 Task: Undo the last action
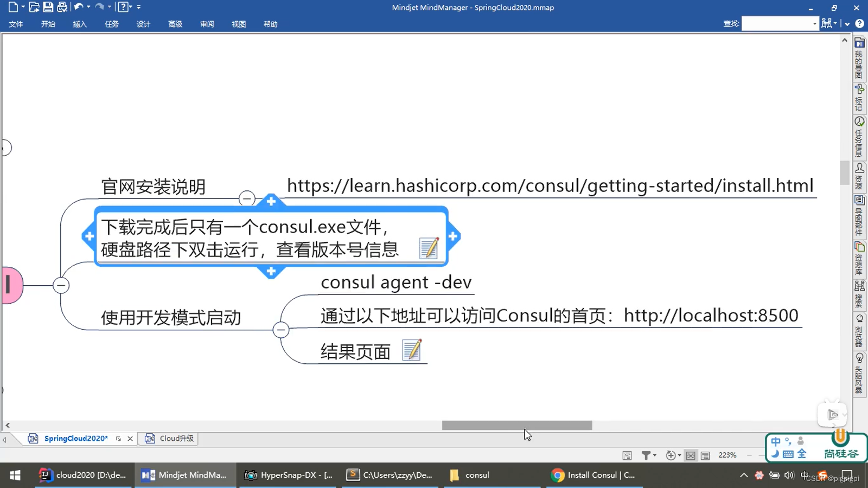tap(79, 7)
